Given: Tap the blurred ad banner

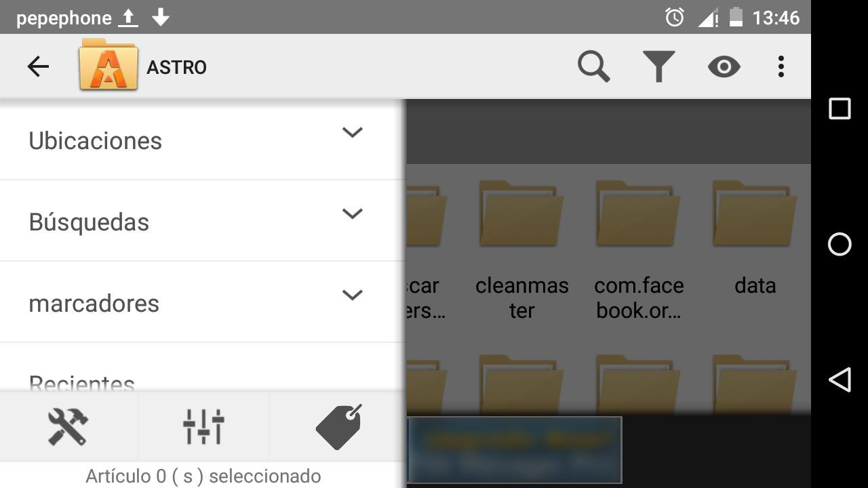Looking at the screenshot, I should 515,450.
